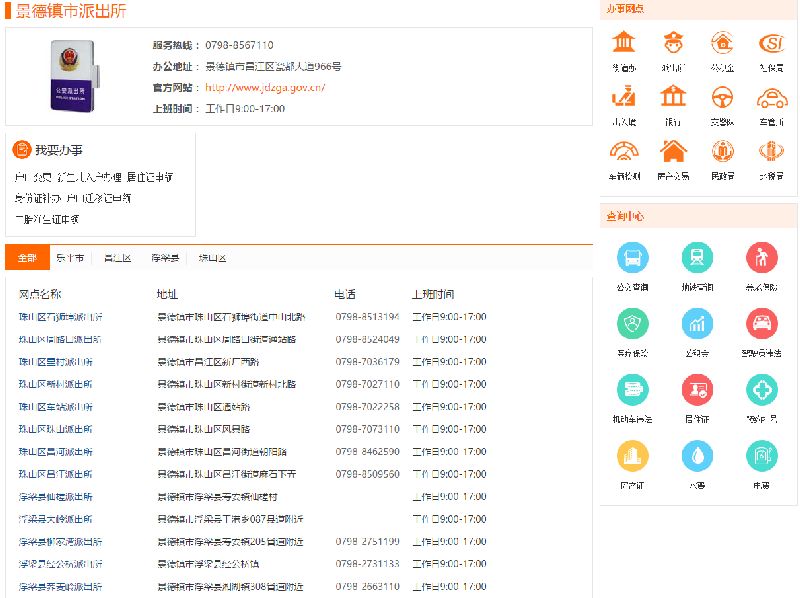Viewport: 800px width, 598px height.
Task: Click the green train query icon
Action: pos(697,258)
